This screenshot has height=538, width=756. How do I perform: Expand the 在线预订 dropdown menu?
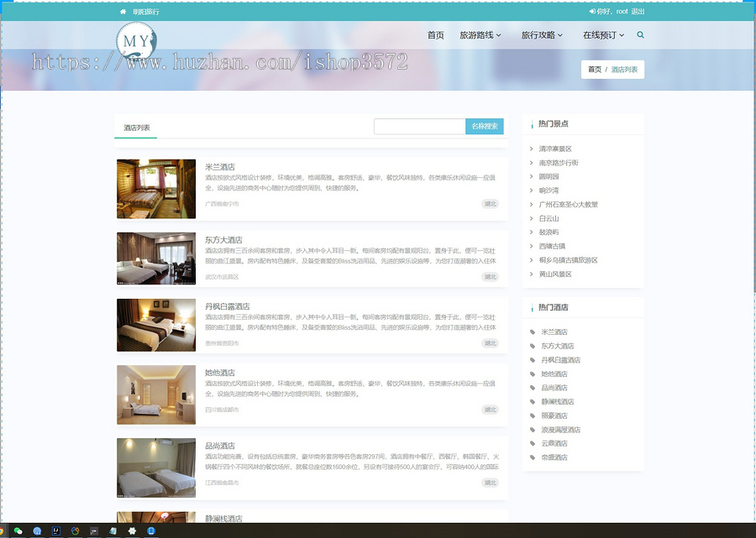pyautogui.click(x=604, y=35)
